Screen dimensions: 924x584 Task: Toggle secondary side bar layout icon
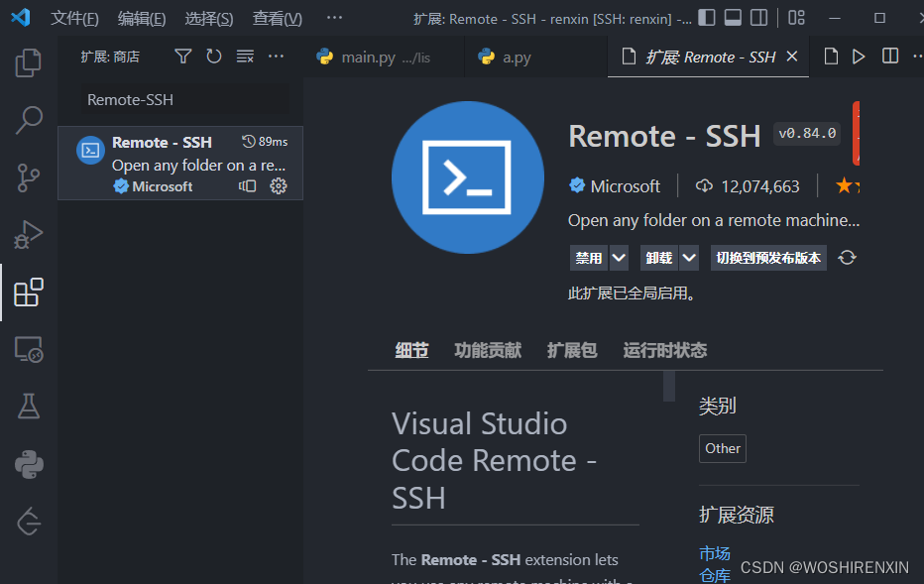[759, 18]
